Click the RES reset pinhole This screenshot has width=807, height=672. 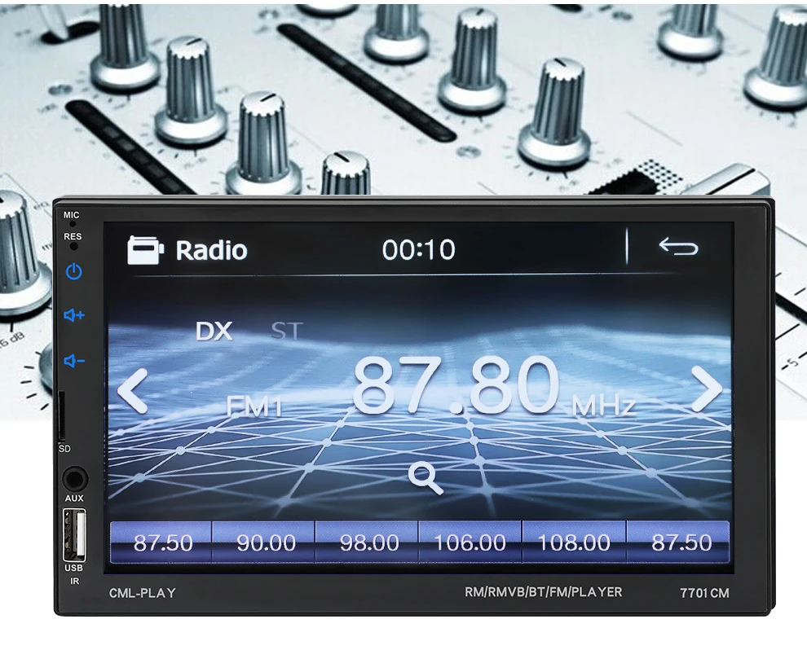[73, 246]
